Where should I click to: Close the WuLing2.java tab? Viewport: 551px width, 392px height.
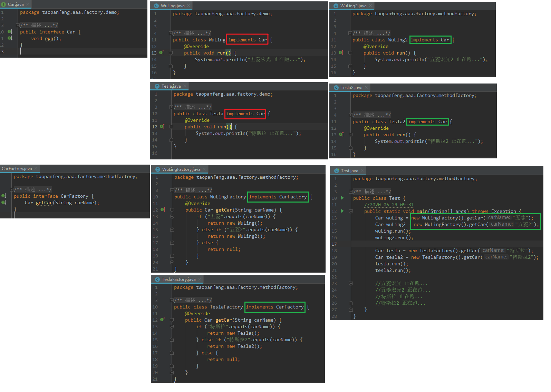370,6
